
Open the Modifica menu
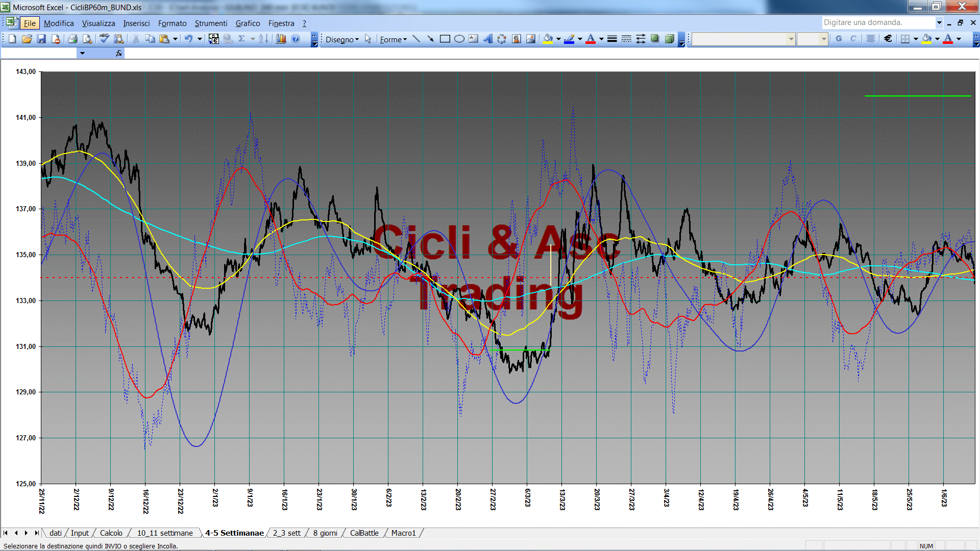(59, 23)
